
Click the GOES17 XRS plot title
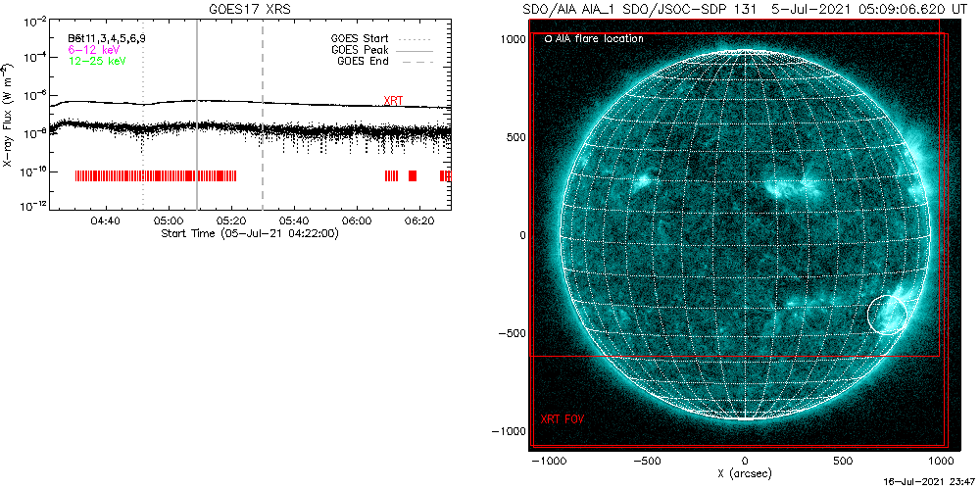pyautogui.click(x=250, y=8)
